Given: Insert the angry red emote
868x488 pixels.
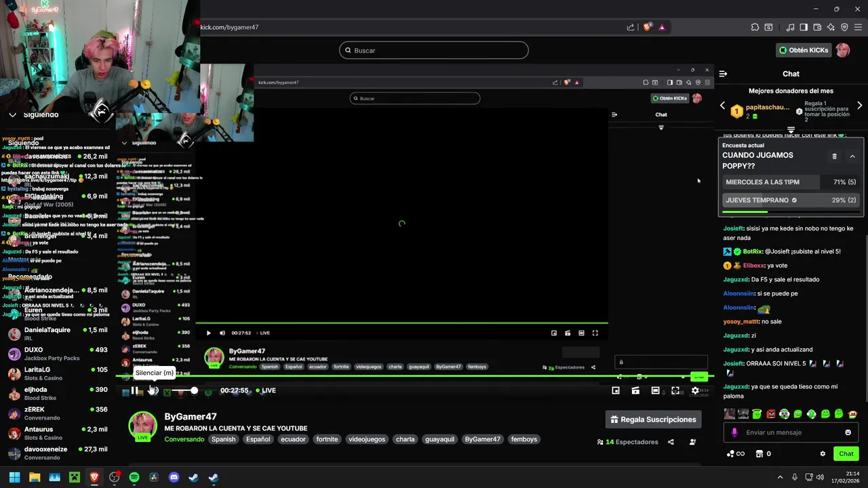Looking at the screenshot, I should (770, 413).
